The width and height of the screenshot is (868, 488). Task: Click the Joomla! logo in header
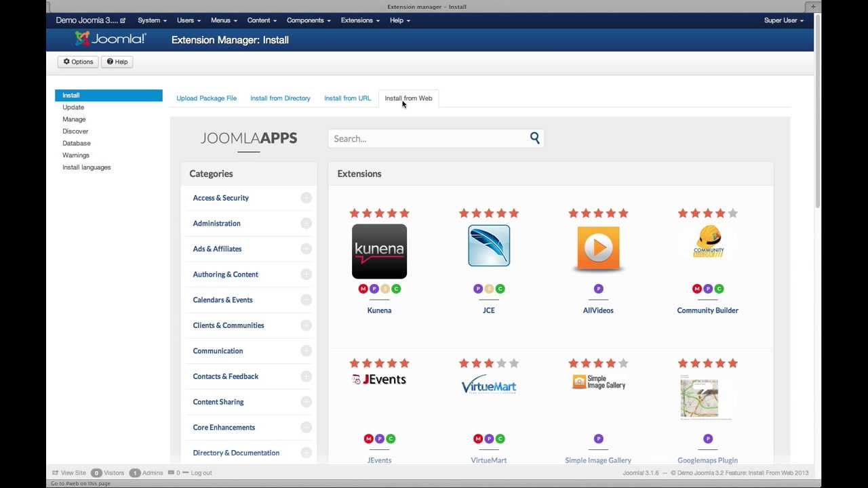pos(111,39)
